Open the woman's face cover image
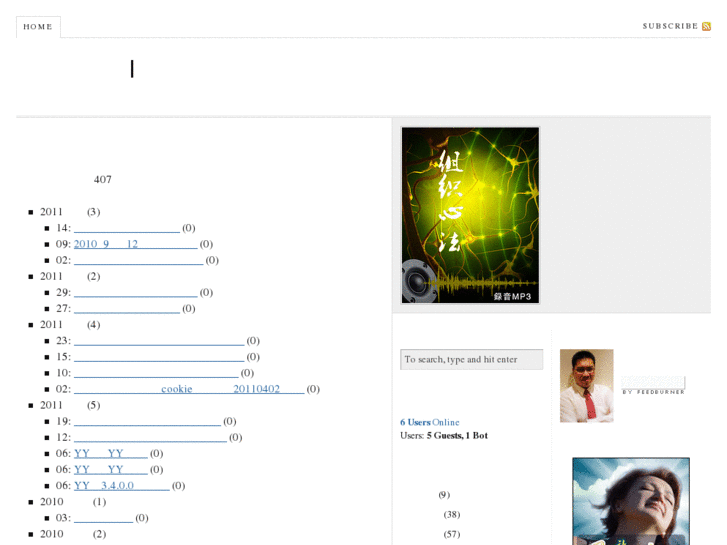 (x=631, y=501)
